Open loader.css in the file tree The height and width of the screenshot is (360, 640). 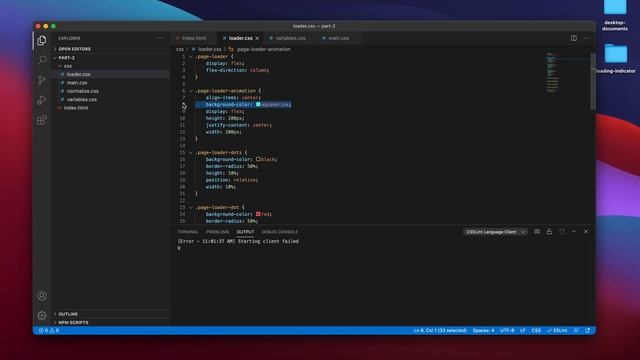coord(78,74)
